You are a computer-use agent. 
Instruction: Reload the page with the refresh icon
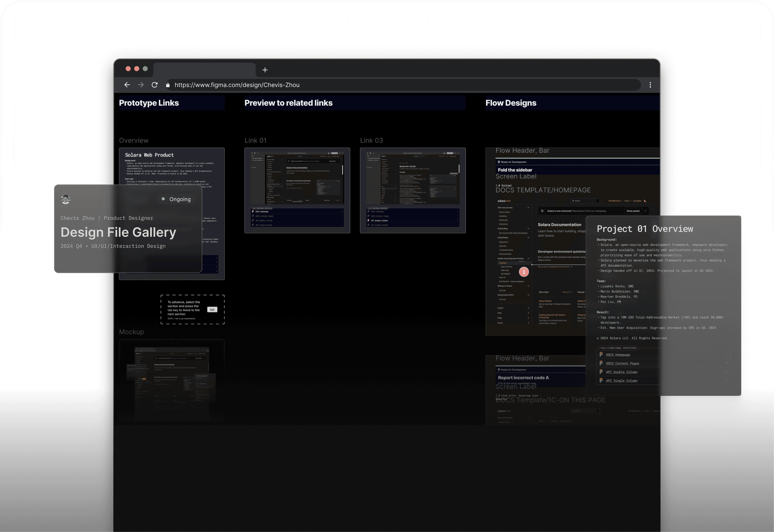pyautogui.click(x=154, y=85)
